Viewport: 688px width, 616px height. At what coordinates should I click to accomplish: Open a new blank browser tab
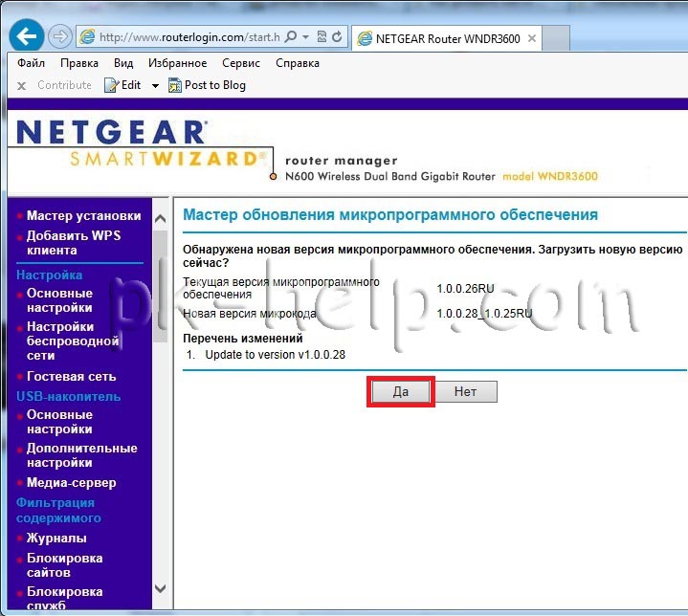click(x=556, y=38)
